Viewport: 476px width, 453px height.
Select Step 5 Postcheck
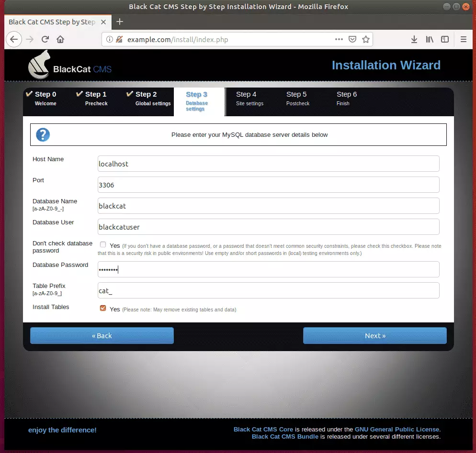tap(297, 99)
